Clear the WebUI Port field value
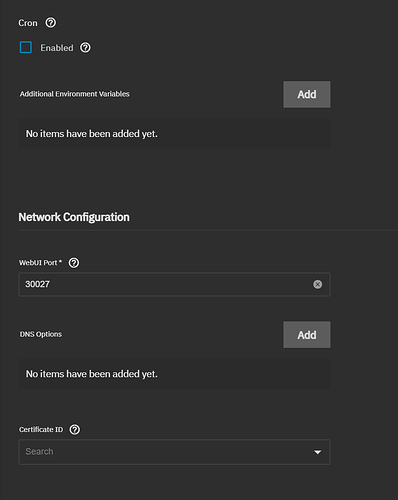 coord(318,284)
